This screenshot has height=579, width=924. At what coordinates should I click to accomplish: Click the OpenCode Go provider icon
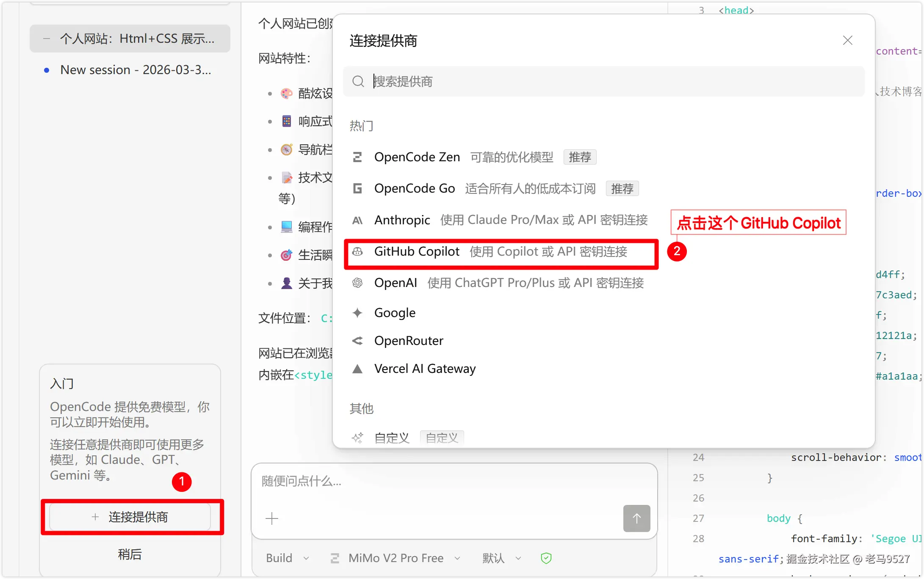click(357, 188)
